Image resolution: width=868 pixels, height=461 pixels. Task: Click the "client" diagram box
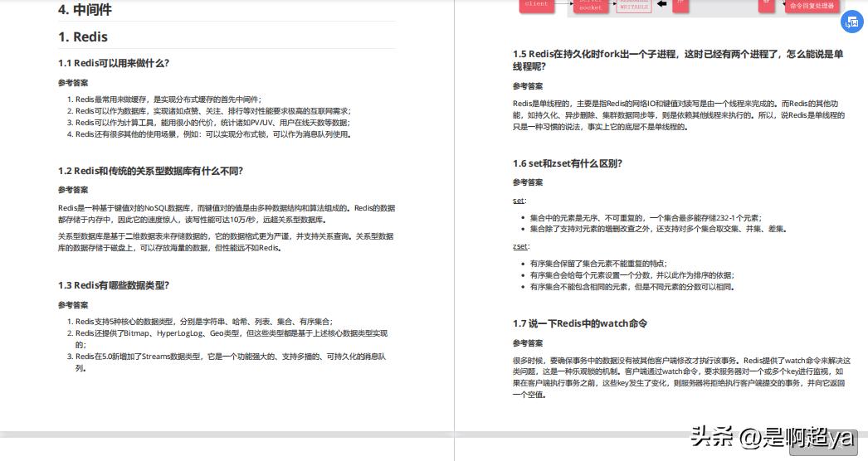pos(536,4)
